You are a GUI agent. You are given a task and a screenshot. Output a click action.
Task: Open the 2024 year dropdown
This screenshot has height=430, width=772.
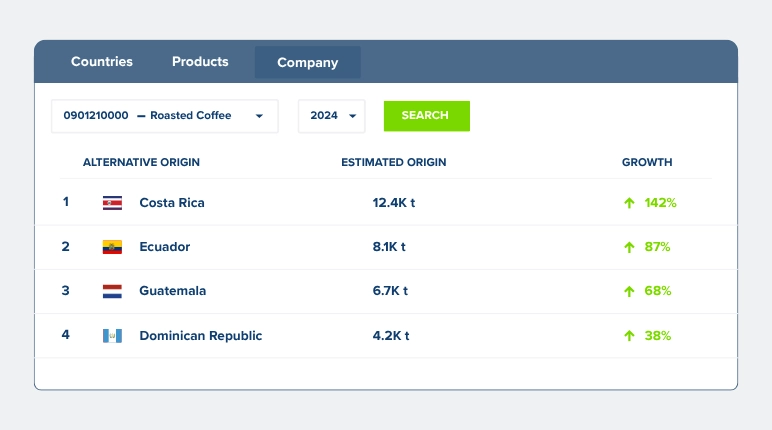[x=332, y=116]
